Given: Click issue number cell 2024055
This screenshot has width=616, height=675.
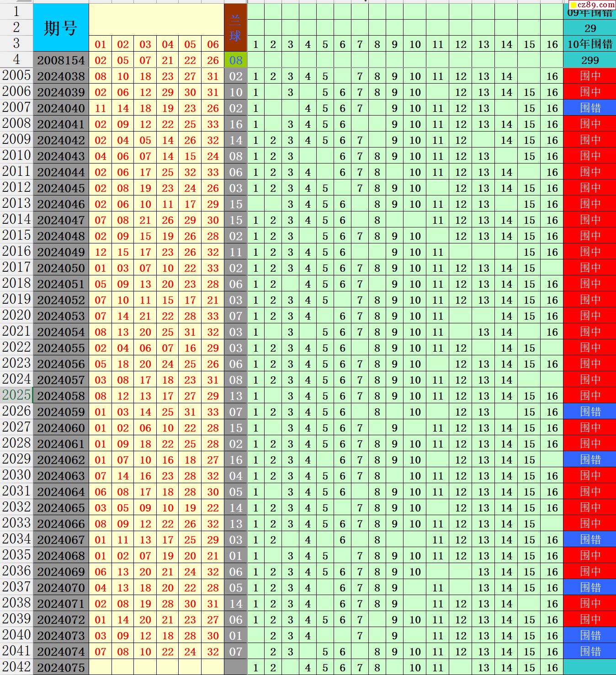Looking at the screenshot, I should click(x=61, y=348).
